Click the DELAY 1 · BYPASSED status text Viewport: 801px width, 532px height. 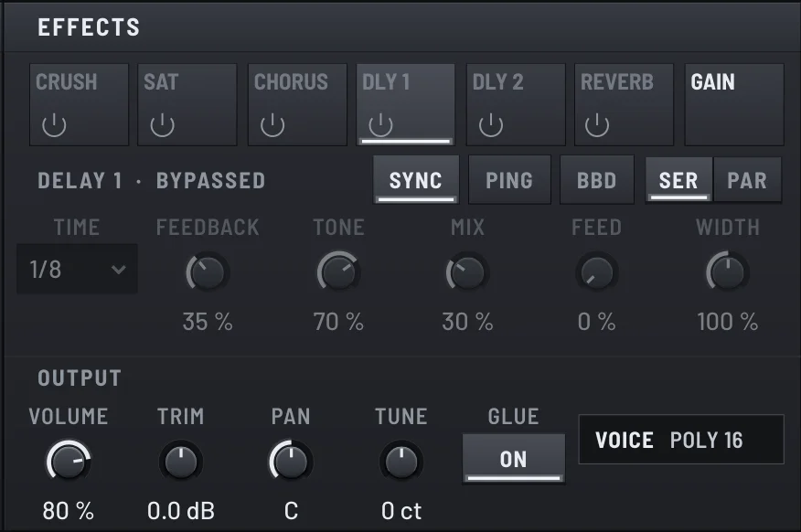point(151,181)
